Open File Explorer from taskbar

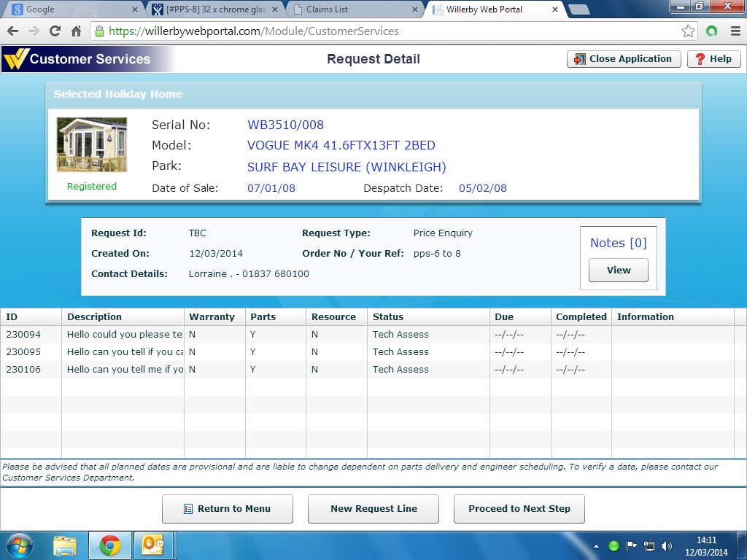point(65,545)
